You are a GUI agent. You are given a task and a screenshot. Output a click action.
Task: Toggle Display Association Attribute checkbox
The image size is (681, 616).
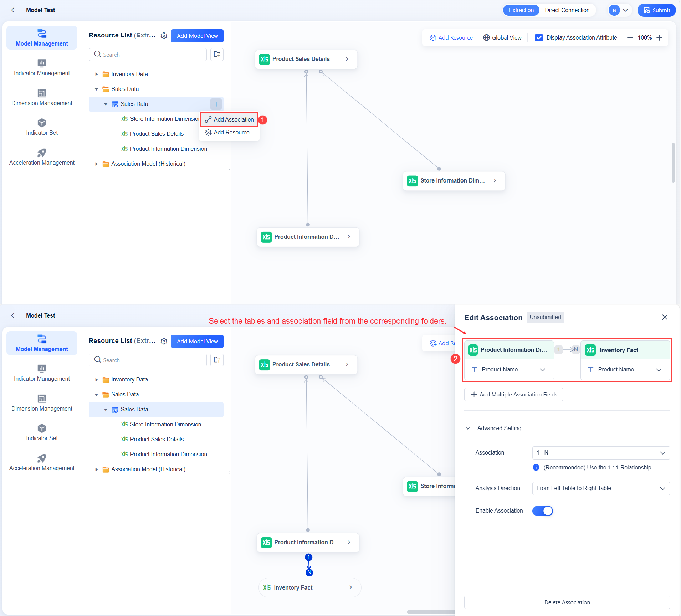point(539,38)
